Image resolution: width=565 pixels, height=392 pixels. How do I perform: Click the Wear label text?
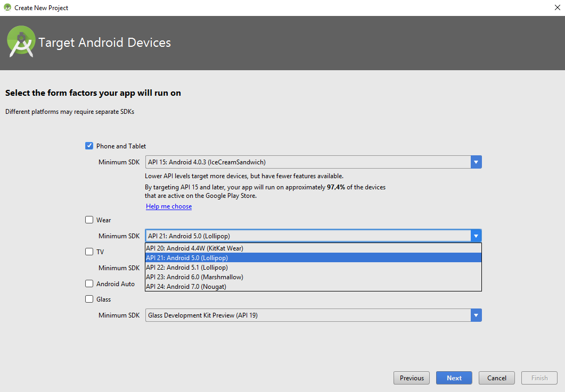point(103,220)
